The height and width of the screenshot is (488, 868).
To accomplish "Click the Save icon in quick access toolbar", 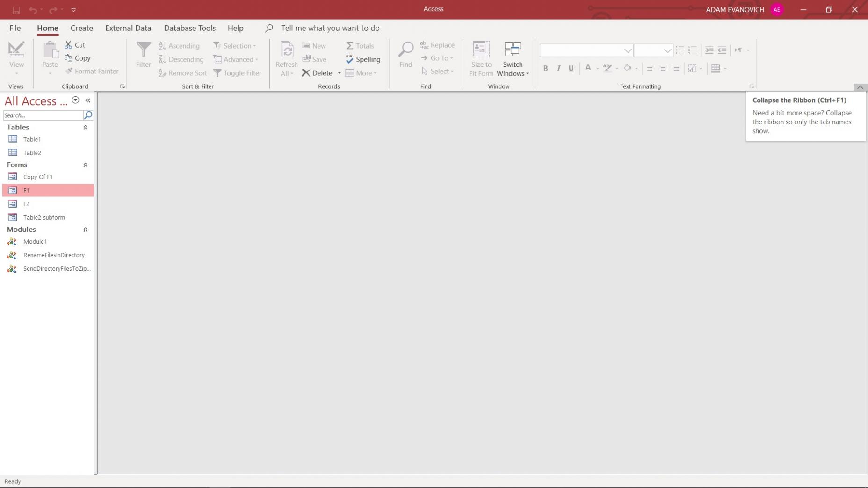I will [x=16, y=10].
